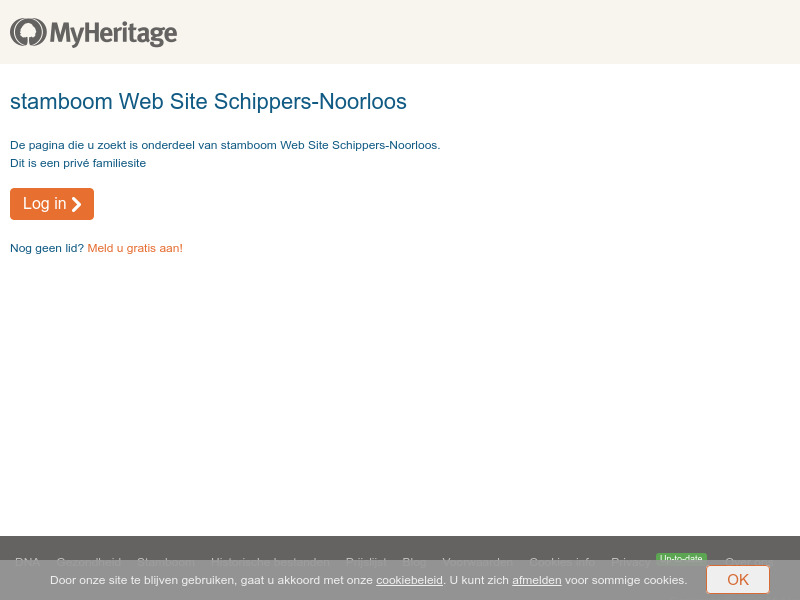Open the cookiebeleid policy link
Viewport: 800px width, 600px height.
409,580
